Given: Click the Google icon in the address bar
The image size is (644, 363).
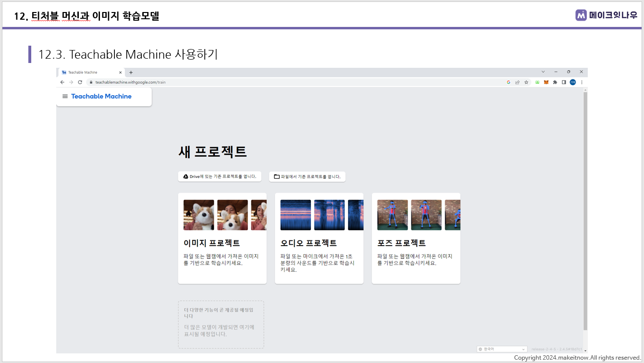Looking at the screenshot, I should (x=508, y=82).
